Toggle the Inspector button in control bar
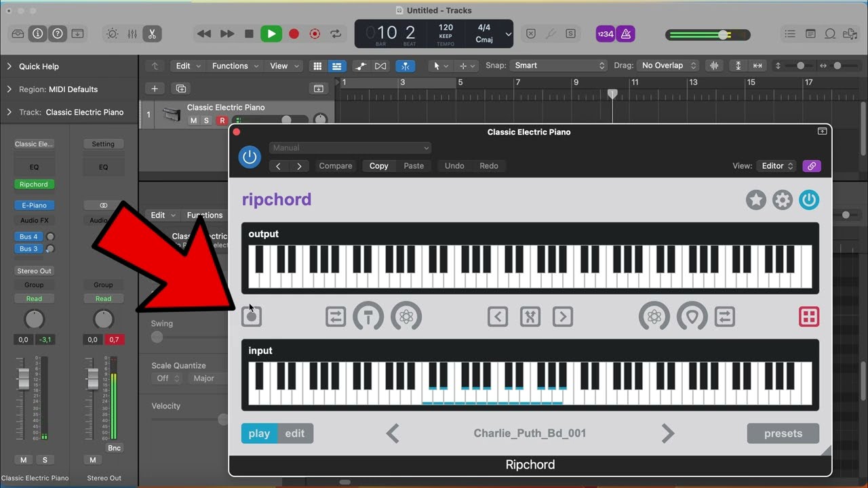 (x=38, y=33)
